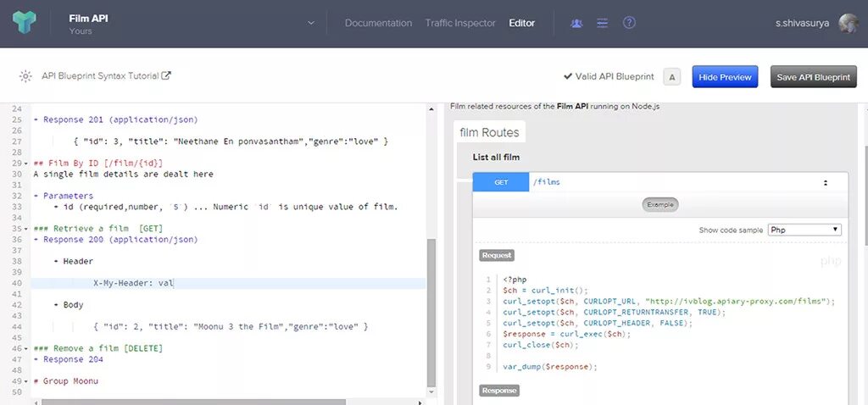Screen dimensions: 868x405
Task: Open the help question mark icon
Action: click(x=629, y=23)
